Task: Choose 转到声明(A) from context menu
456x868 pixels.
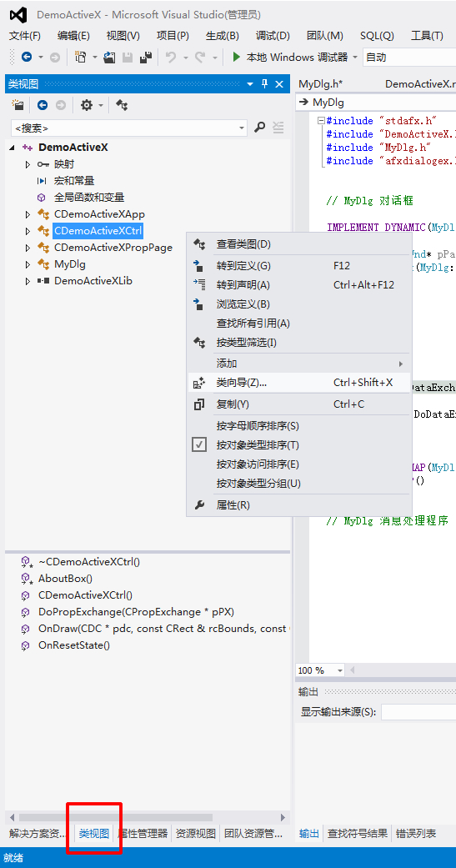Action: pos(298,285)
